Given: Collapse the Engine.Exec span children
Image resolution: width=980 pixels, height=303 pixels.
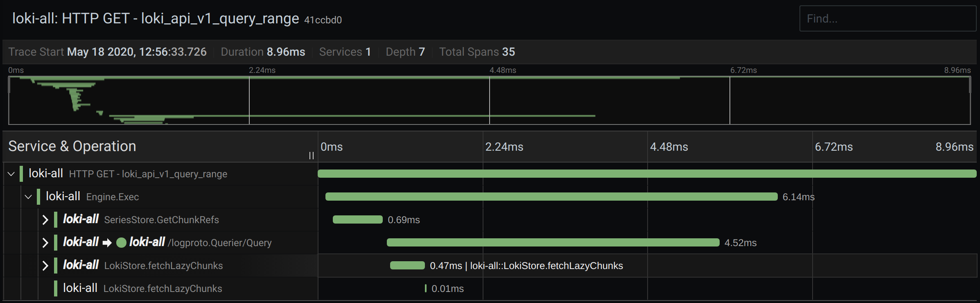Looking at the screenshot, I should (x=28, y=197).
